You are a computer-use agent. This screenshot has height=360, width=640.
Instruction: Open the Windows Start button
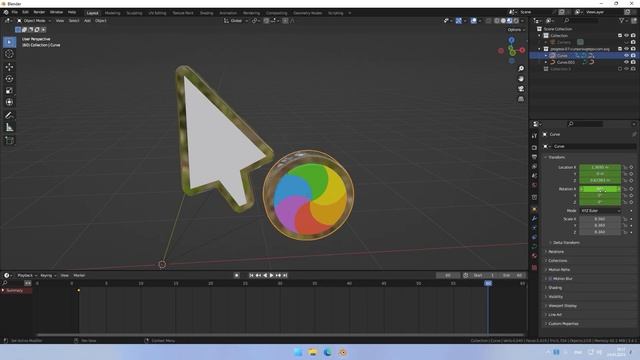click(x=298, y=352)
